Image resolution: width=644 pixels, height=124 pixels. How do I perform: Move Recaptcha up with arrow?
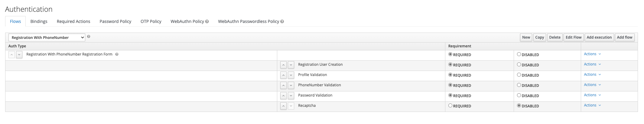click(x=283, y=106)
